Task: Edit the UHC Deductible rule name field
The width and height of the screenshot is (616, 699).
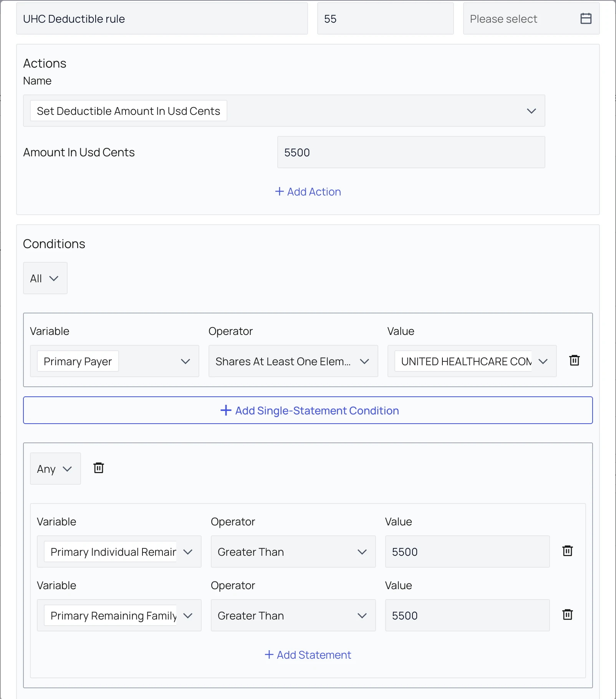Action: click(162, 18)
